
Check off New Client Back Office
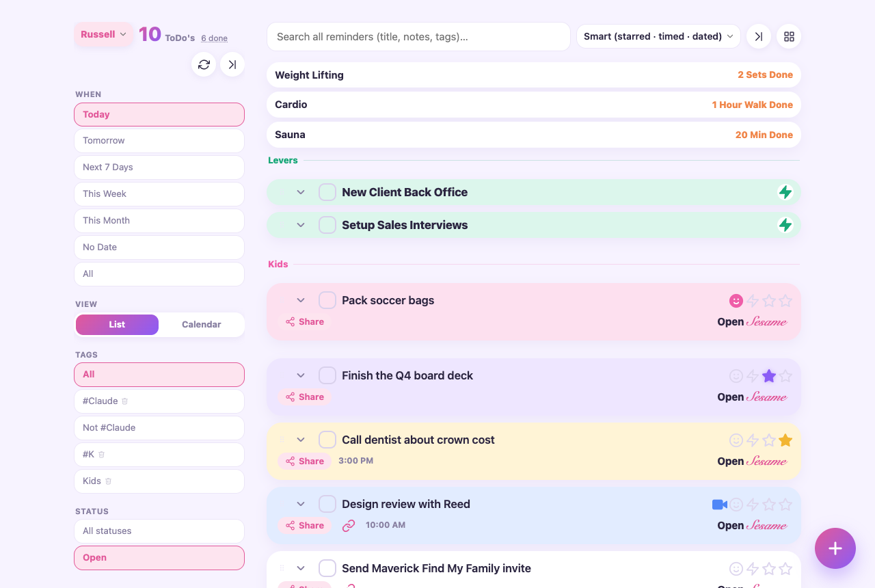[x=327, y=192]
